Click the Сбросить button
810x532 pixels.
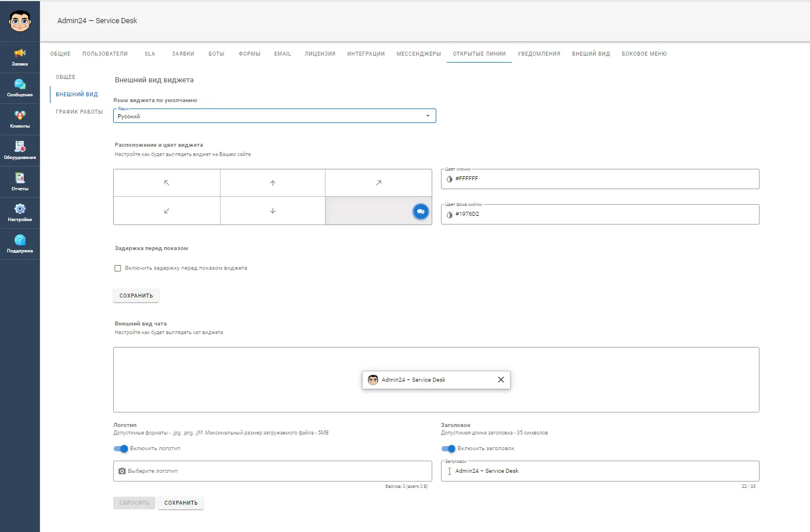(134, 503)
